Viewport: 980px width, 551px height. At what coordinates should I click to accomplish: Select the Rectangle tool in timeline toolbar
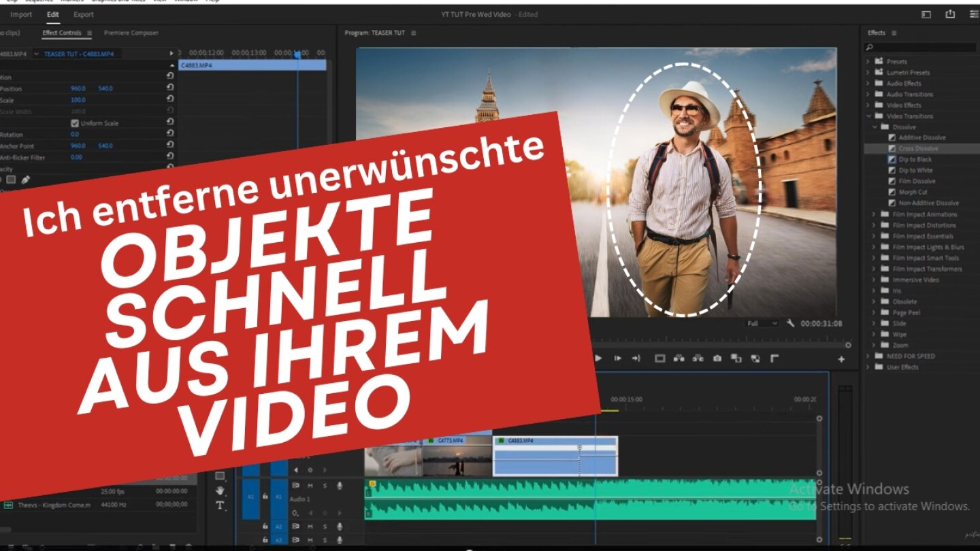[220, 475]
